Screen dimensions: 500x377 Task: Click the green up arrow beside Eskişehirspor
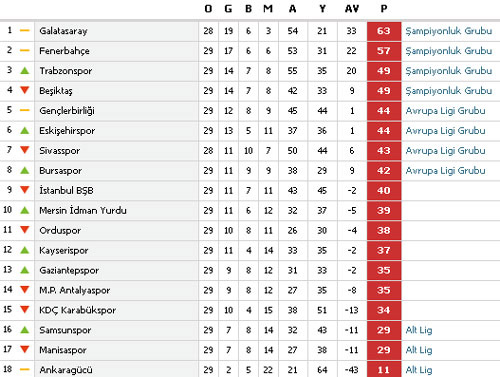[x=25, y=130]
